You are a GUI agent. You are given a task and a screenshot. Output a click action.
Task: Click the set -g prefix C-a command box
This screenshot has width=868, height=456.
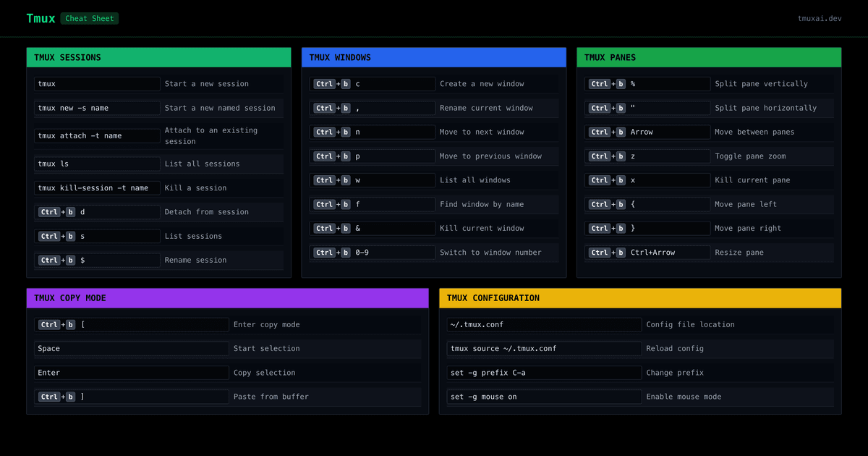(x=543, y=372)
